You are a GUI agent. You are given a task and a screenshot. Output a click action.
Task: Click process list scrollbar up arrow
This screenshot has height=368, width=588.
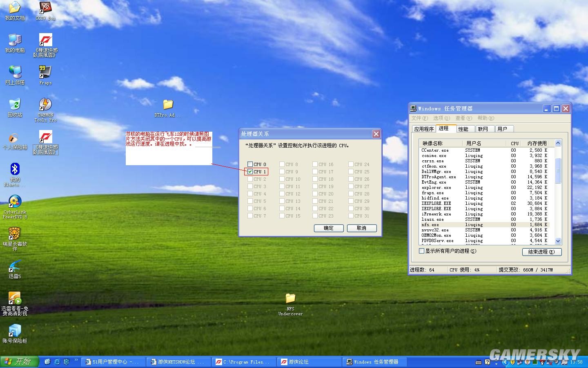[558, 143]
